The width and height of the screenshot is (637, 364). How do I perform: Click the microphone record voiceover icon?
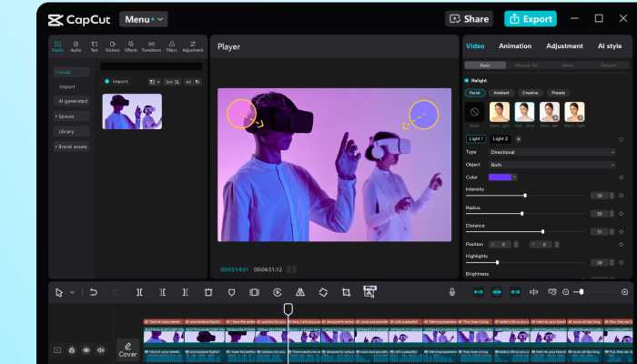tap(451, 292)
